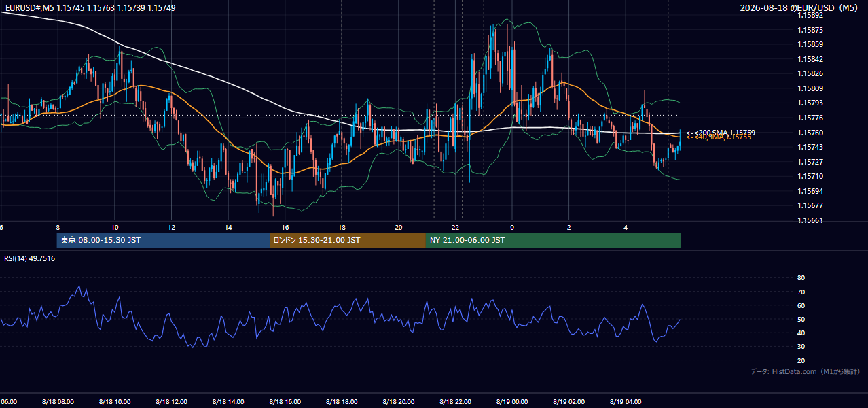The image size is (868, 408).
Task: Click the 8/18 08:00 bottom time label
Action: [x=58, y=402]
